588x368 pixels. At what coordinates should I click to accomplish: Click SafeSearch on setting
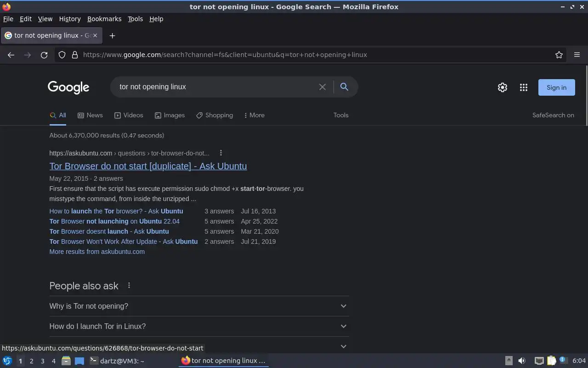(553, 115)
